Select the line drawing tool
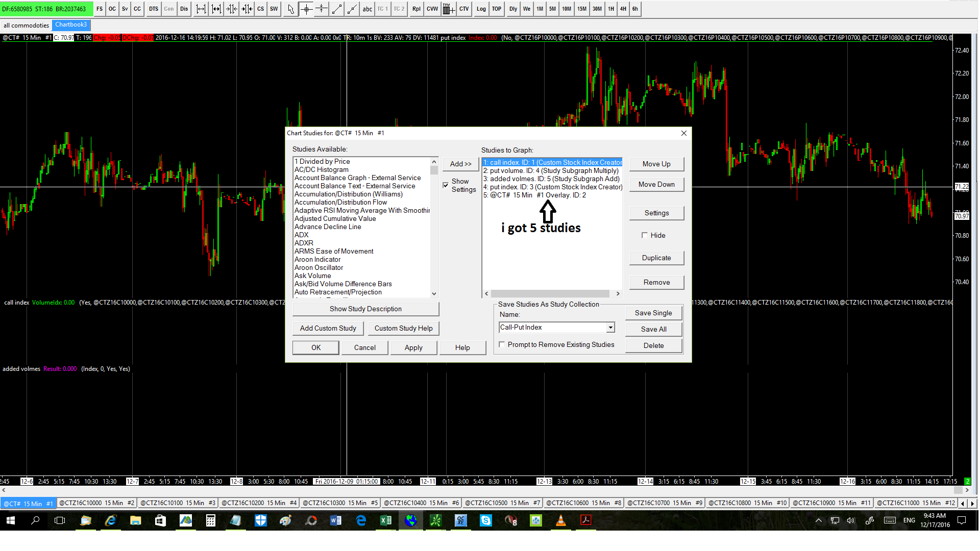Viewport: 980px width, 551px height. pos(337,9)
